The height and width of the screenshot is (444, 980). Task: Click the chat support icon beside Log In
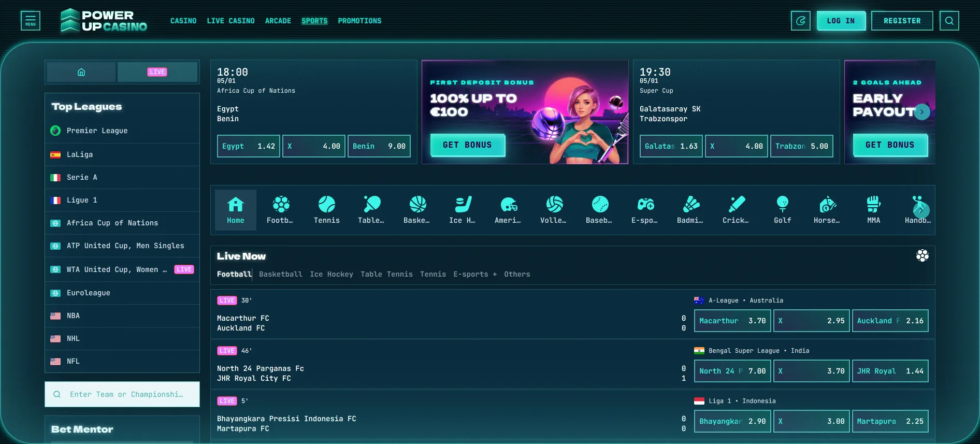801,21
